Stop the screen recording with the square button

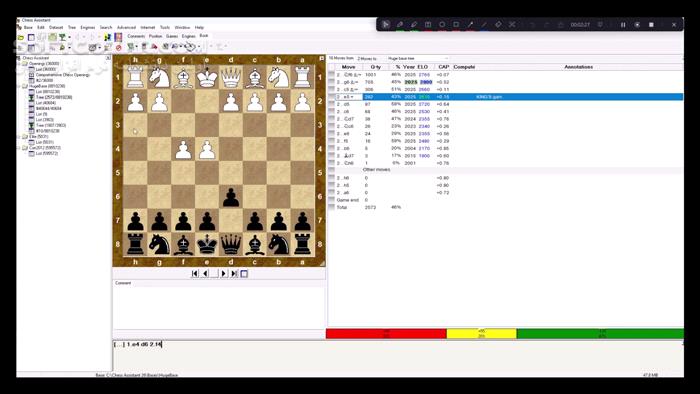pyautogui.click(x=651, y=25)
